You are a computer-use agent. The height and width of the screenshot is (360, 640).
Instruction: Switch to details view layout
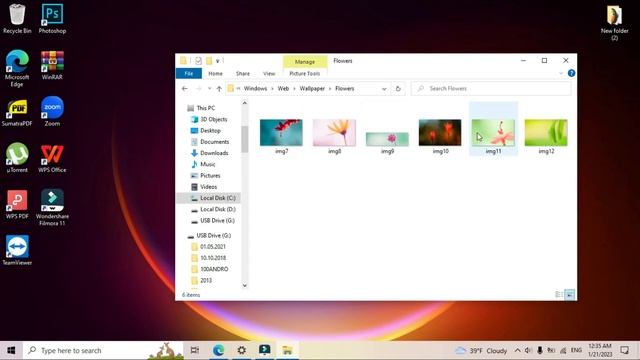coord(559,295)
